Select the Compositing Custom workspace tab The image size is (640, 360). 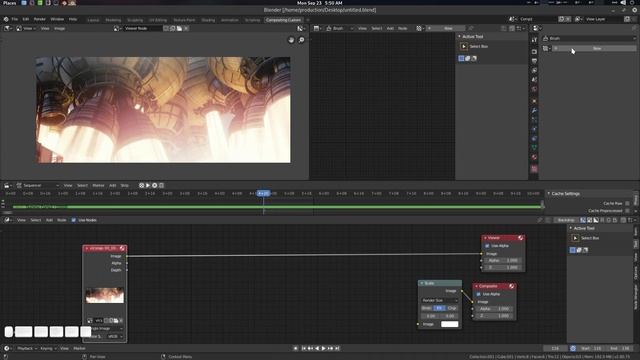[x=283, y=20]
